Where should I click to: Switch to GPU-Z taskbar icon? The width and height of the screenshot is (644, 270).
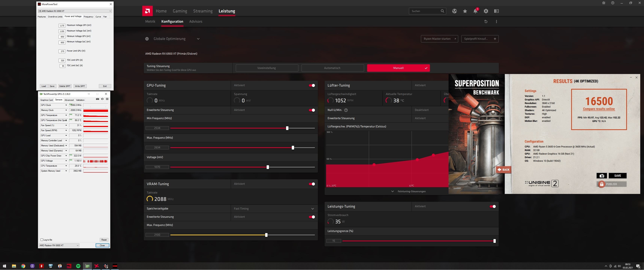87,266
